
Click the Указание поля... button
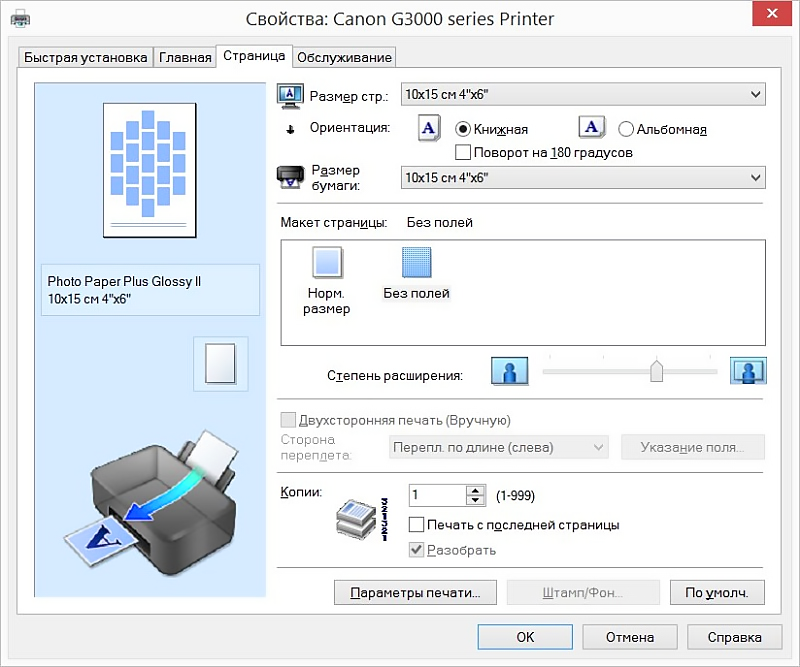pyautogui.click(x=693, y=447)
